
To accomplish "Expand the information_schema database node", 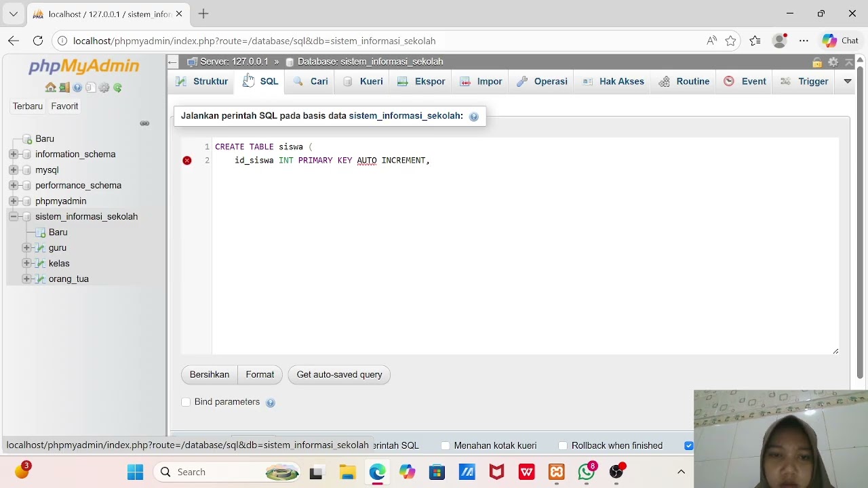I will 13,155.
